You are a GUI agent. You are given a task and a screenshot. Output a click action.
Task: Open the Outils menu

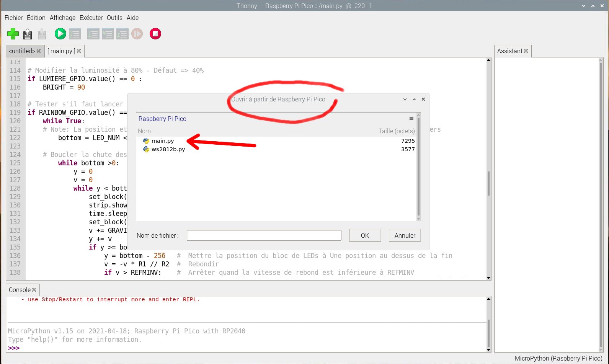click(114, 18)
